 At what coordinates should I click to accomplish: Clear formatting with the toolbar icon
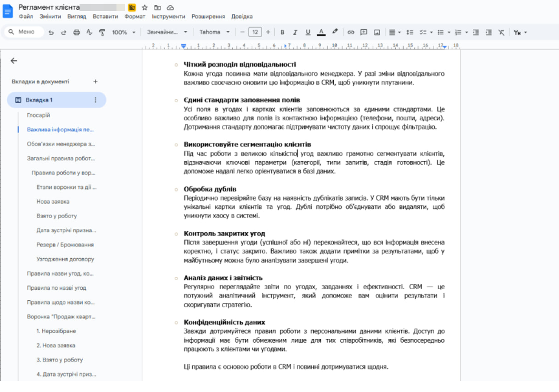501,31
